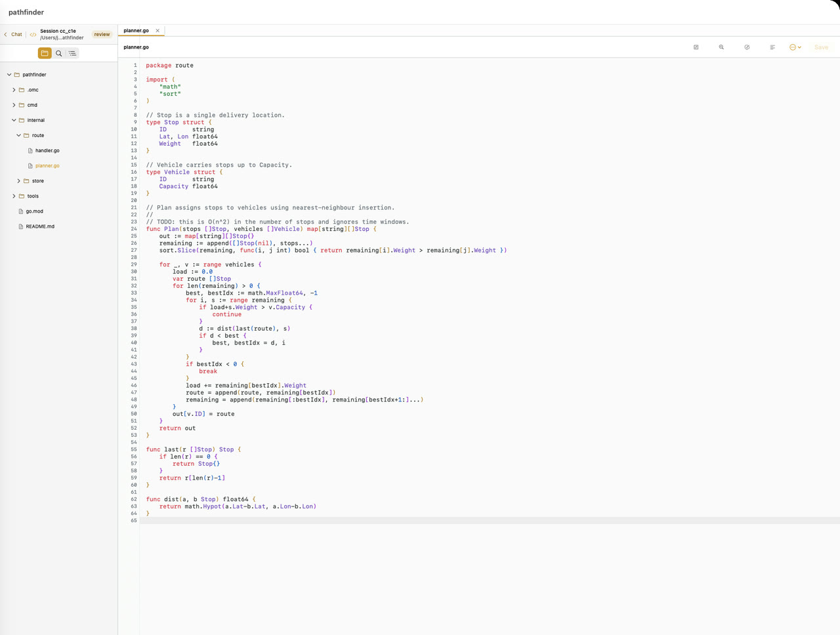Click the handler.go file icon
The height and width of the screenshot is (635, 840).
(30, 150)
